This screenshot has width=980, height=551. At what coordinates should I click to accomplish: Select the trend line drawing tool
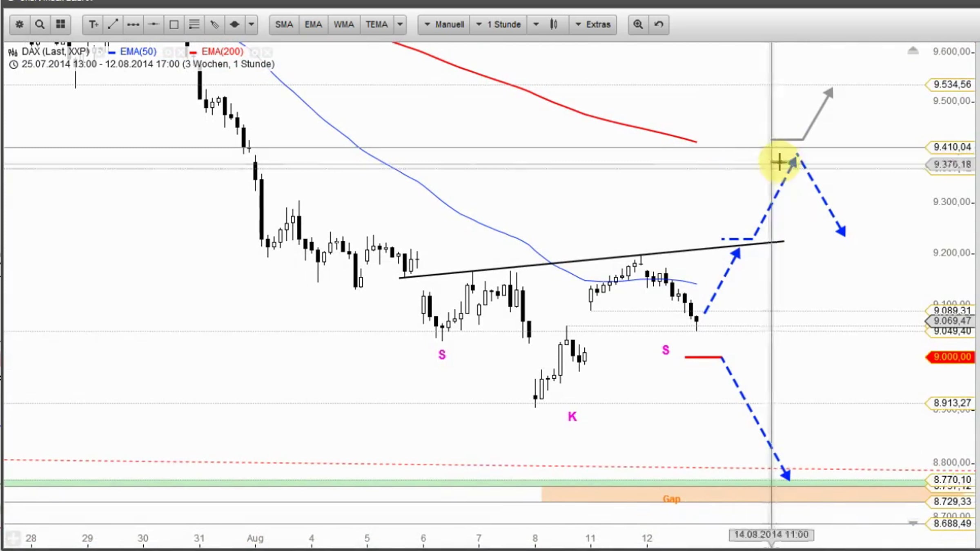pos(113,24)
